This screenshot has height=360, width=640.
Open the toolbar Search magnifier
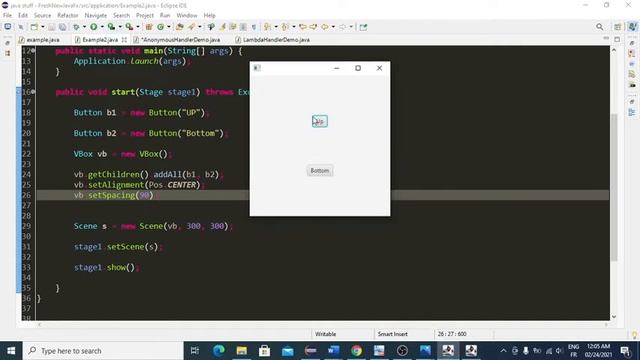pyautogui.click(x=600, y=27)
